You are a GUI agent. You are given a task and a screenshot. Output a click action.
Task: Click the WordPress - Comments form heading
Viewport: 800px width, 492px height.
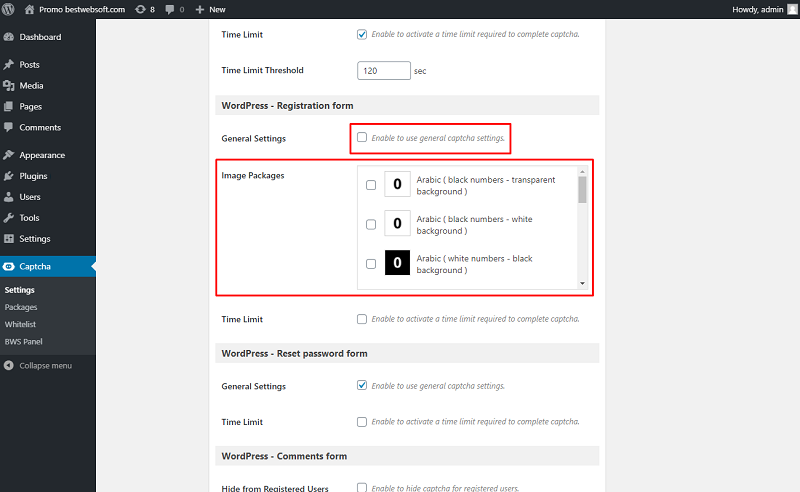tap(284, 456)
